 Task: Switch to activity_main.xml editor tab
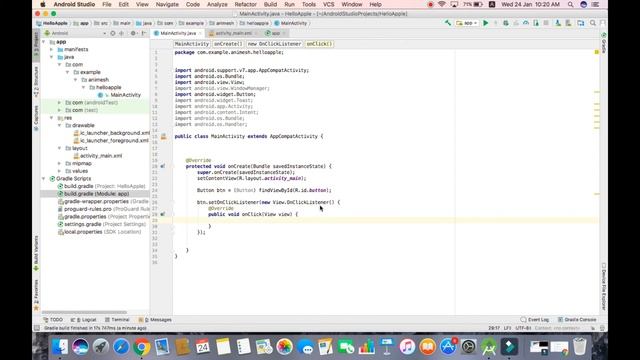tap(233, 33)
